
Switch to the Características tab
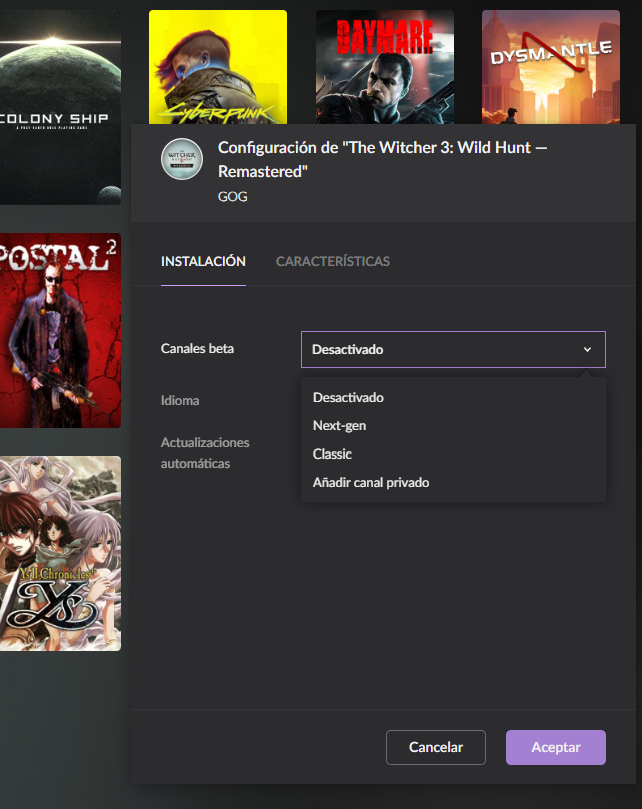[x=333, y=261]
